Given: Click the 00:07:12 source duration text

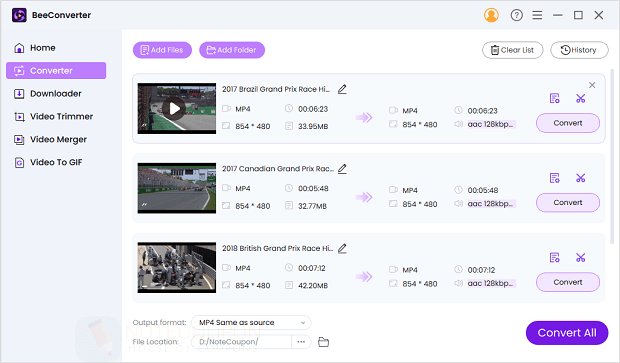Looking at the screenshot, I should coord(312,268).
